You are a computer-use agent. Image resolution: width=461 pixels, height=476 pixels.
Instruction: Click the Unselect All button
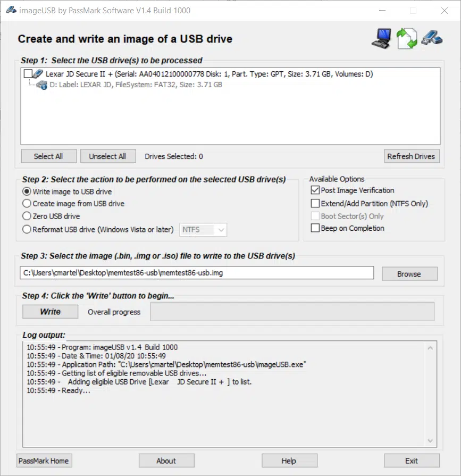[x=108, y=156]
